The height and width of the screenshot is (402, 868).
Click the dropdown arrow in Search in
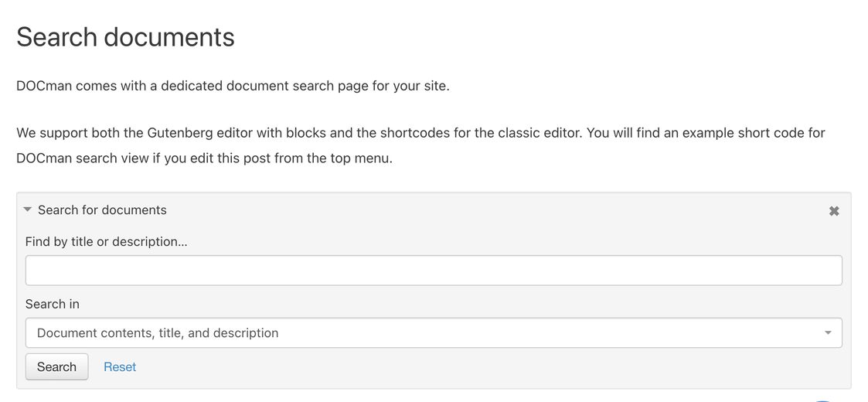[828, 332]
